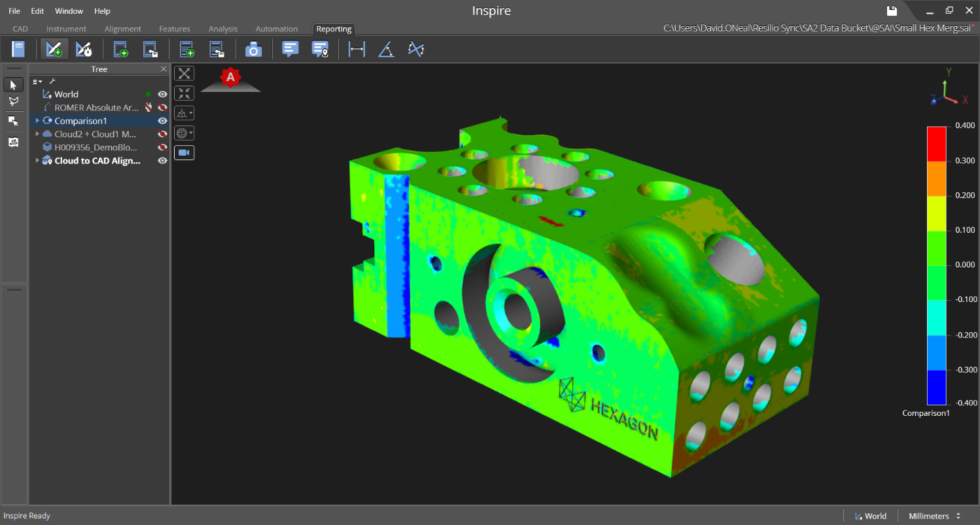This screenshot has height=525, width=980.
Task: Select the H009356_DemoBlo... CAD item
Action: (96, 147)
